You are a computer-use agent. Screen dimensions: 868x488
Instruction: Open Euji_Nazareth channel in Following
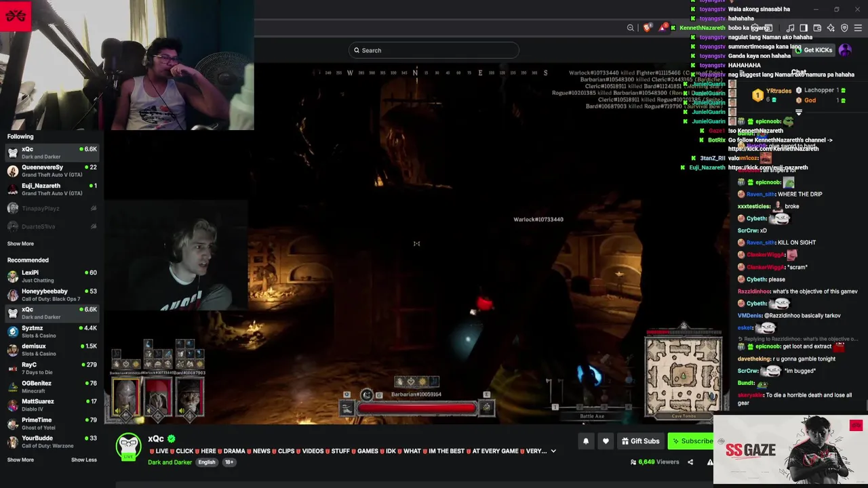coord(52,189)
